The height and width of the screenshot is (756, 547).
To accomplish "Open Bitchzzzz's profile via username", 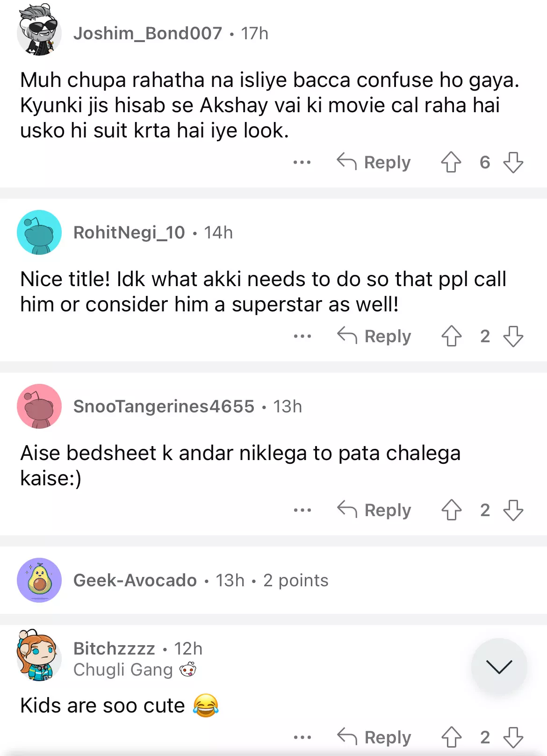I will point(114,648).
